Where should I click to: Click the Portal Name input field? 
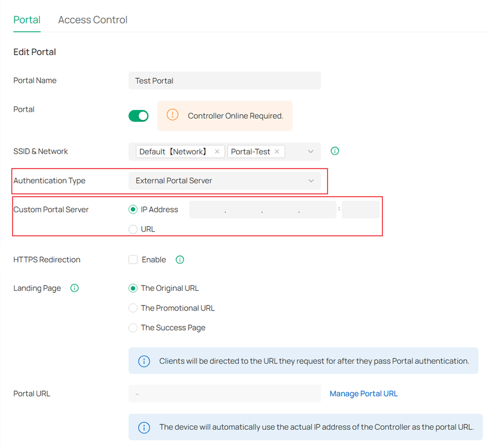[x=225, y=81]
